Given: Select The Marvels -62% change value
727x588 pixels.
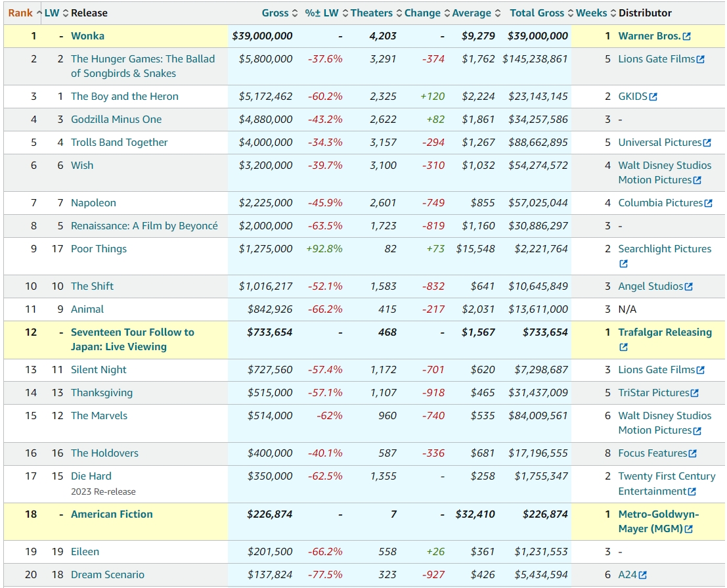Looking at the screenshot, I should pyautogui.click(x=330, y=416).
